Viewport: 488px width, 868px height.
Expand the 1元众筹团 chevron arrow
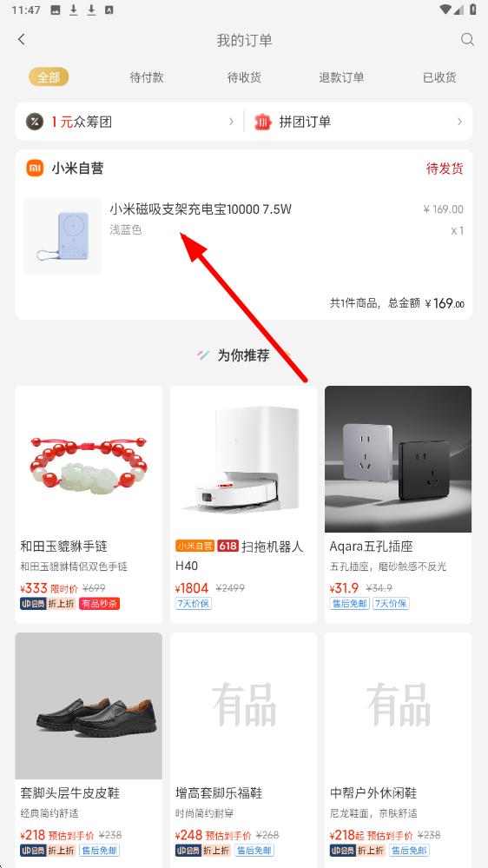(x=231, y=122)
